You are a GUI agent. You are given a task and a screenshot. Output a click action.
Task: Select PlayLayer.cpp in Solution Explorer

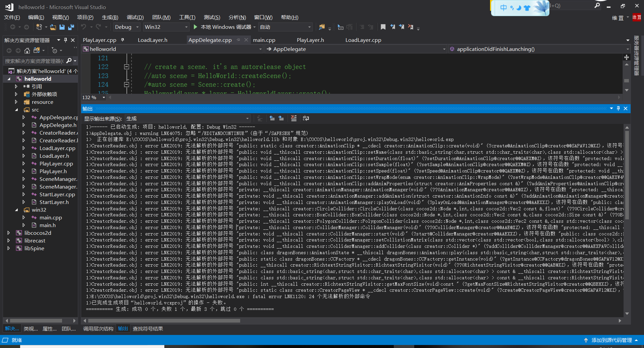click(x=56, y=164)
